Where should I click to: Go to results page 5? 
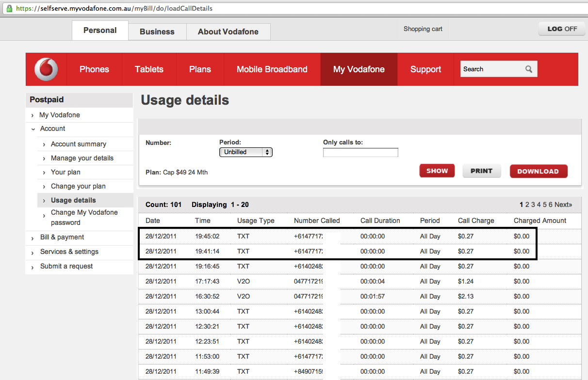pyautogui.click(x=545, y=205)
